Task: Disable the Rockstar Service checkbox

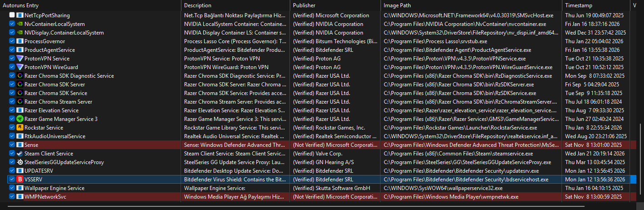Action: click(12, 128)
